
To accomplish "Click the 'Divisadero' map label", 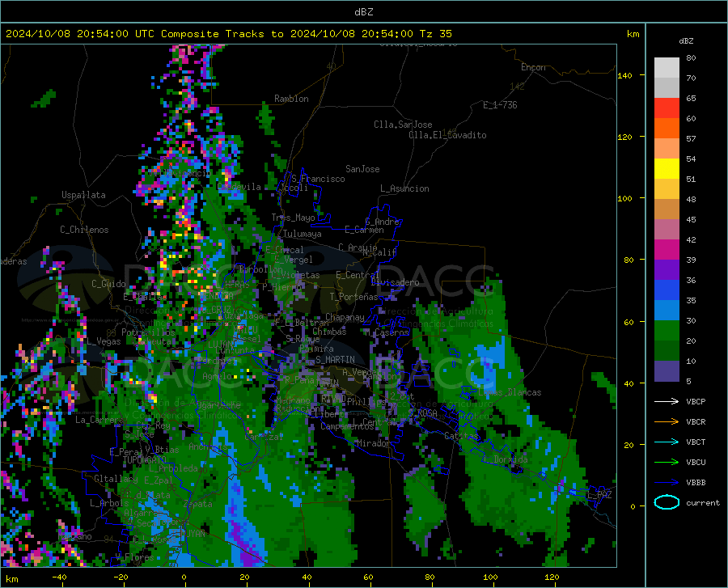I will pos(395,282).
